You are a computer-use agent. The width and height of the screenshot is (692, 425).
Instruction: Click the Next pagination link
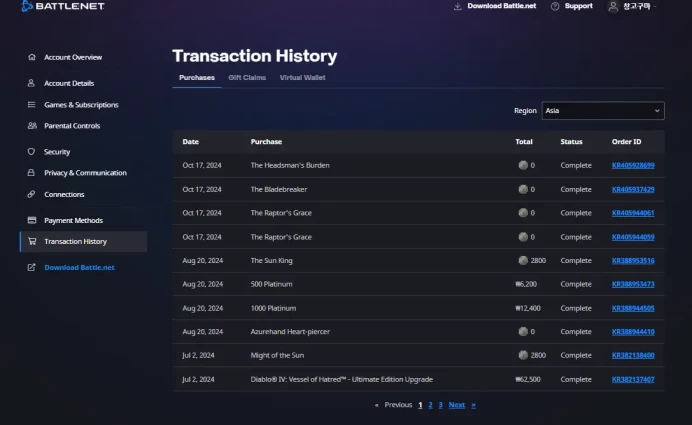pyautogui.click(x=457, y=405)
